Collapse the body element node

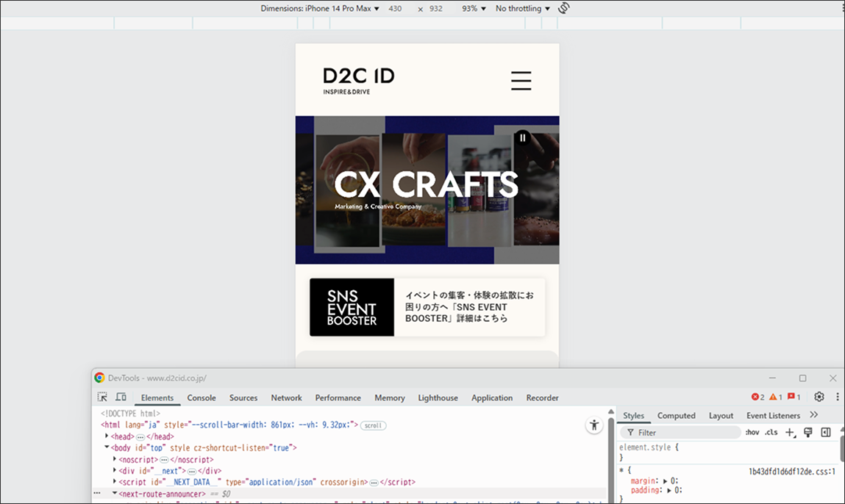107,447
